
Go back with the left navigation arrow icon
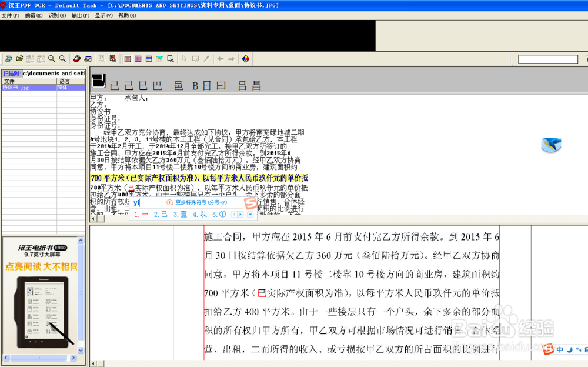tap(220, 59)
